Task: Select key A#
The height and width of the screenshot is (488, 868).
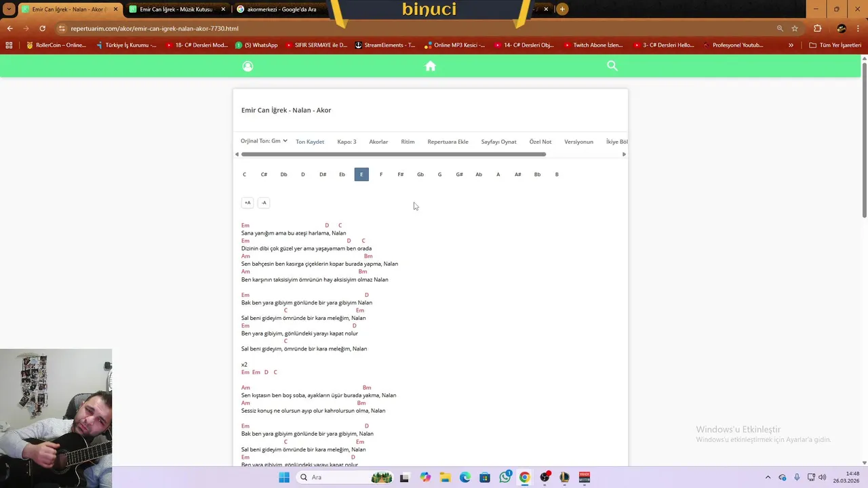Action: (517, 174)
